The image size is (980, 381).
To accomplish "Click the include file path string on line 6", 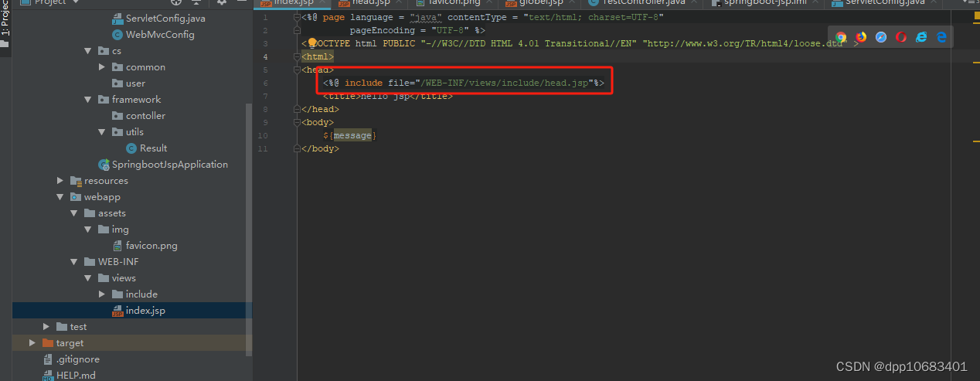I will 505,83.
